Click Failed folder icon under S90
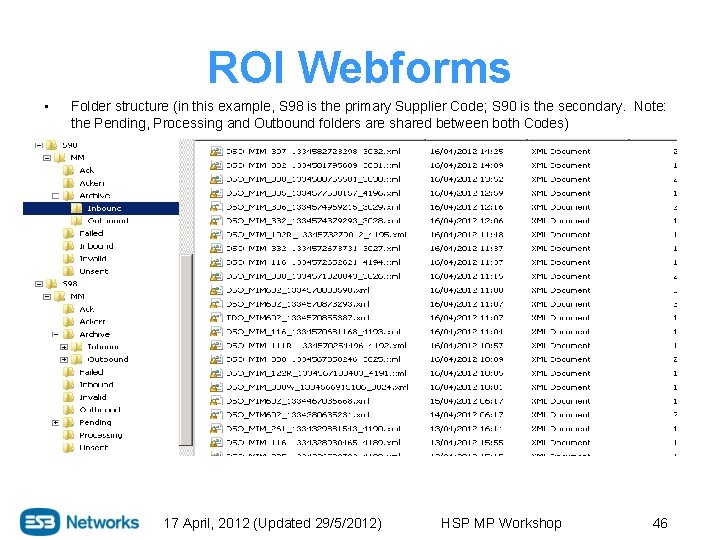The image size is (720, 540). click(x=68, y=233)
